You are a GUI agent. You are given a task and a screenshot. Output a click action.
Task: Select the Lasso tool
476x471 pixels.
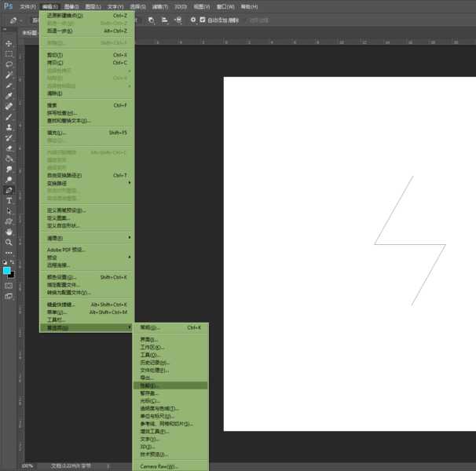(x=9, y=64)
